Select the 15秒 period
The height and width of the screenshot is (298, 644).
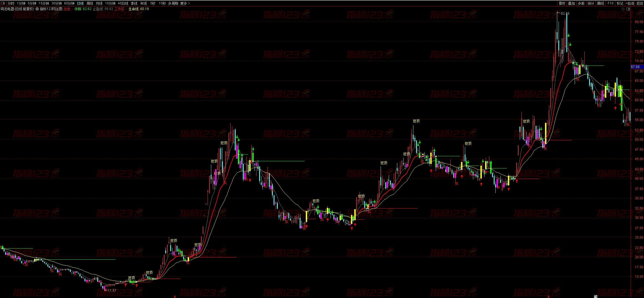pyautogui.click(x=162, y=3)
